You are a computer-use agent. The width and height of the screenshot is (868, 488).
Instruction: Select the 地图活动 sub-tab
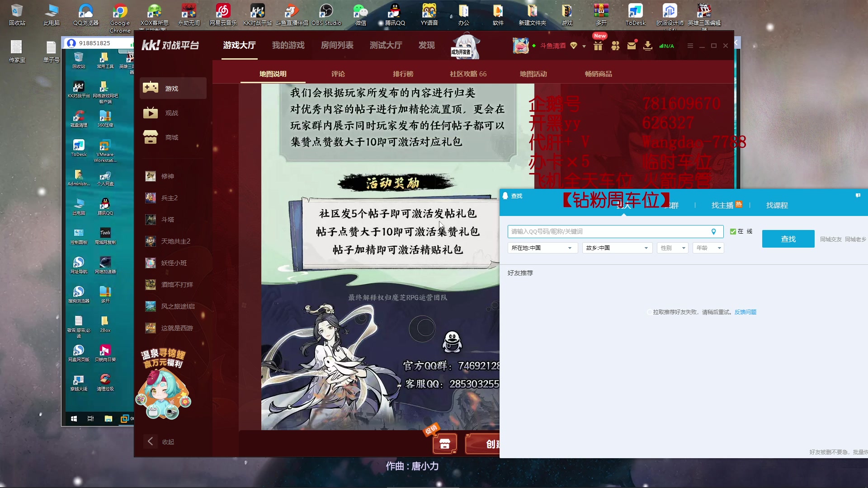coord(533,74)
